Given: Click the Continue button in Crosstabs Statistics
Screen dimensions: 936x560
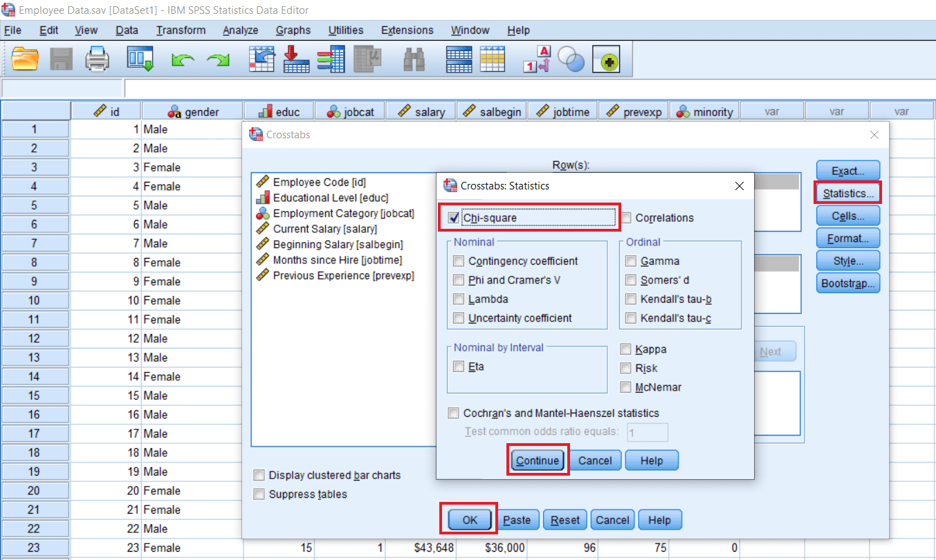Looking at the screenshot, I should (x=538, y=460).
